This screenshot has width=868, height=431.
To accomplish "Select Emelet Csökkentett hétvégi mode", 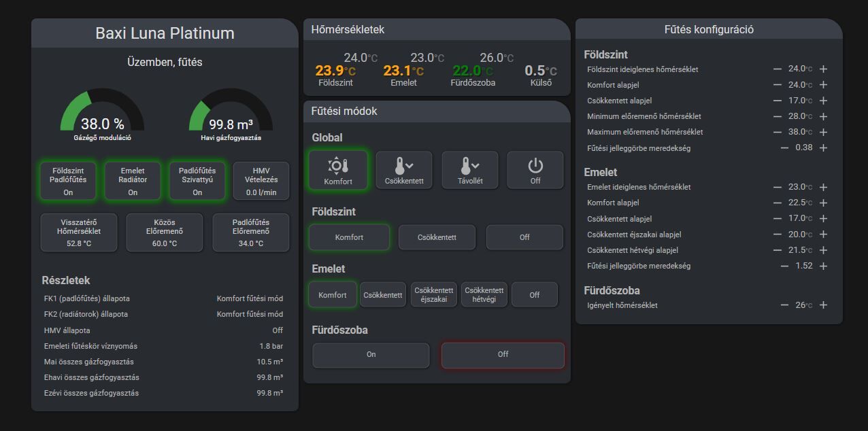I will 484,295.
